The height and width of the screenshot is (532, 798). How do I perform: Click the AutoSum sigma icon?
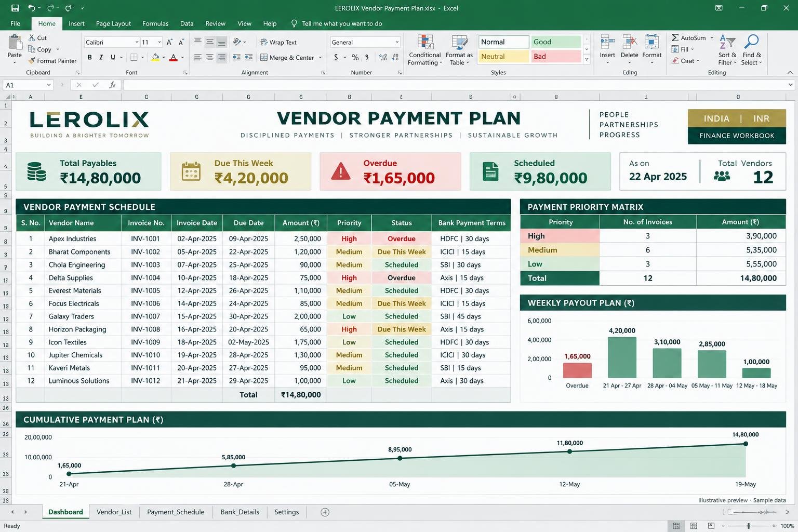tap(675, 37)
